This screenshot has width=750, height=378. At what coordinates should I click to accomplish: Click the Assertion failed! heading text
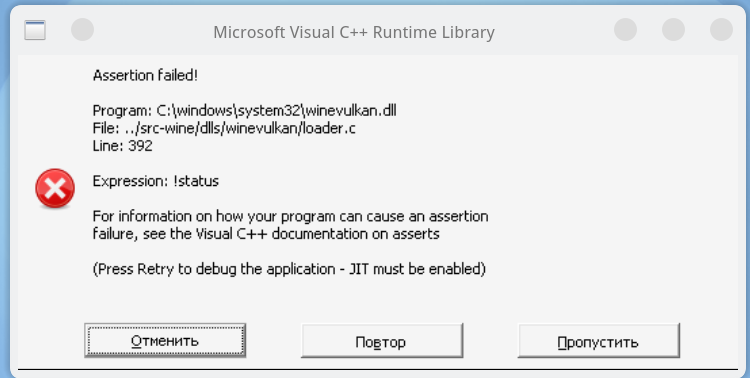click(145, 76)
